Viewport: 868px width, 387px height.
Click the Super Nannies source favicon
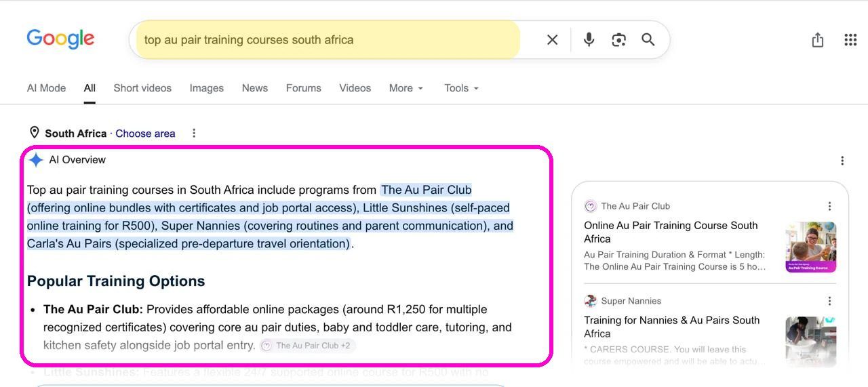[x=590, y=301]
